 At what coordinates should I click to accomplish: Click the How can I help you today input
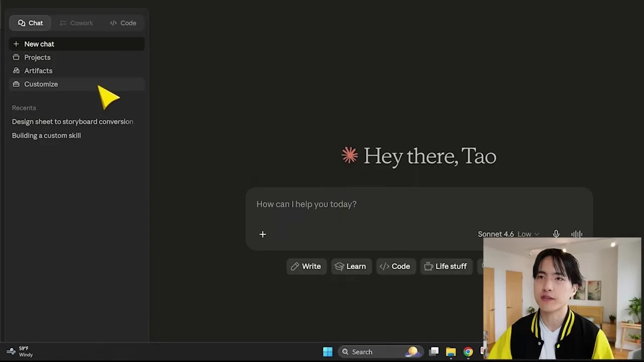click(x=419, y=204)
